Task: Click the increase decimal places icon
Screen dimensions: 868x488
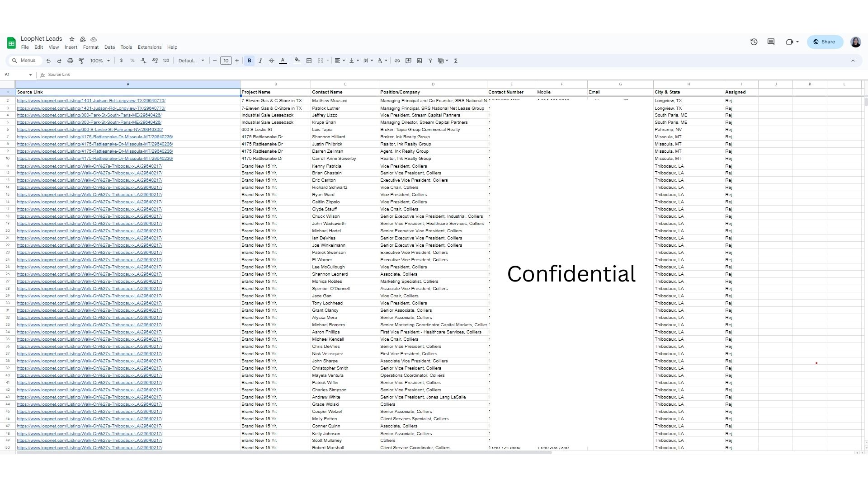Action: tap(155, 61)
